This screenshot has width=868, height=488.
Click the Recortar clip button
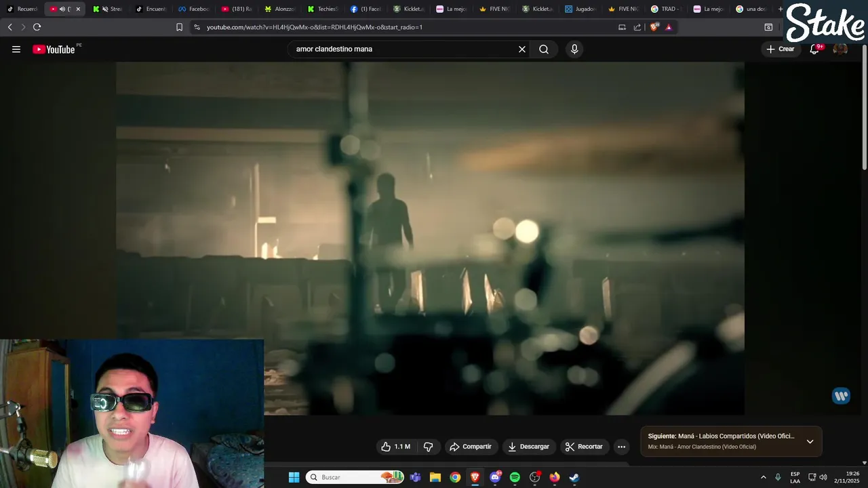(x=584, y=447)
